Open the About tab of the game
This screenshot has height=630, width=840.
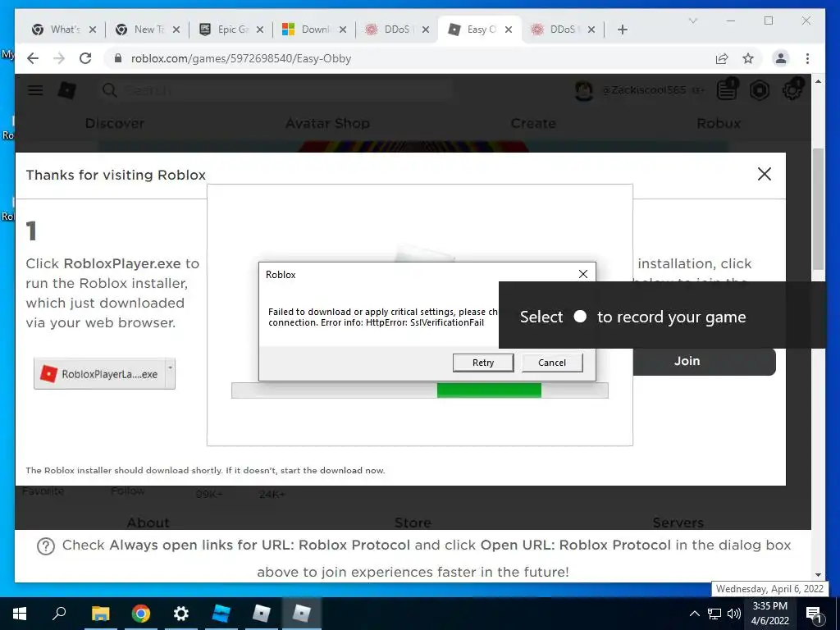(x=148, y=523)
